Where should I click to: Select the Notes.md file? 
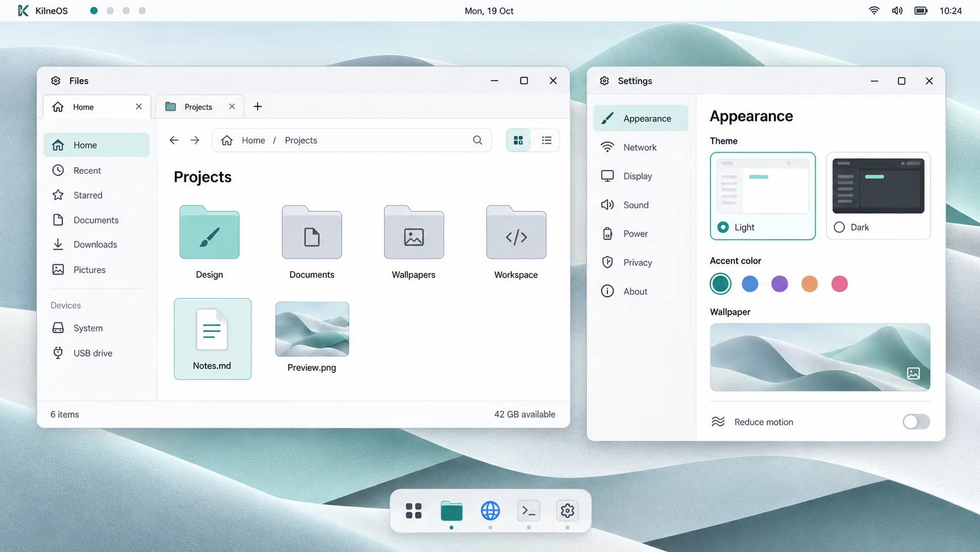pyautogui.click(x=212, y=338)
